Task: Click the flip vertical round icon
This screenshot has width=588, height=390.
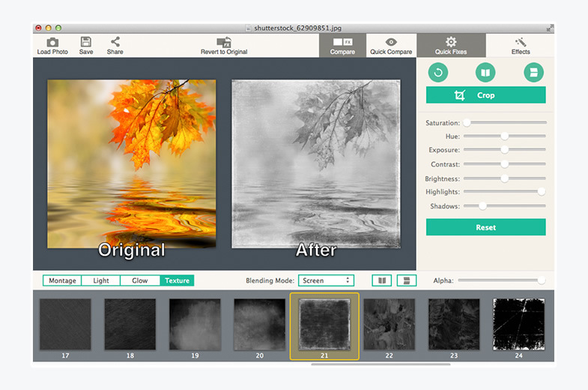Action: coord(533,73)
